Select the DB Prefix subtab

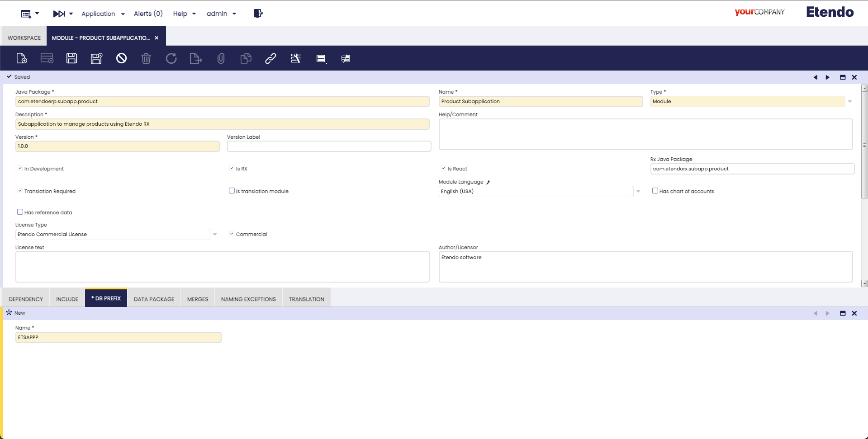coord(106,298)
